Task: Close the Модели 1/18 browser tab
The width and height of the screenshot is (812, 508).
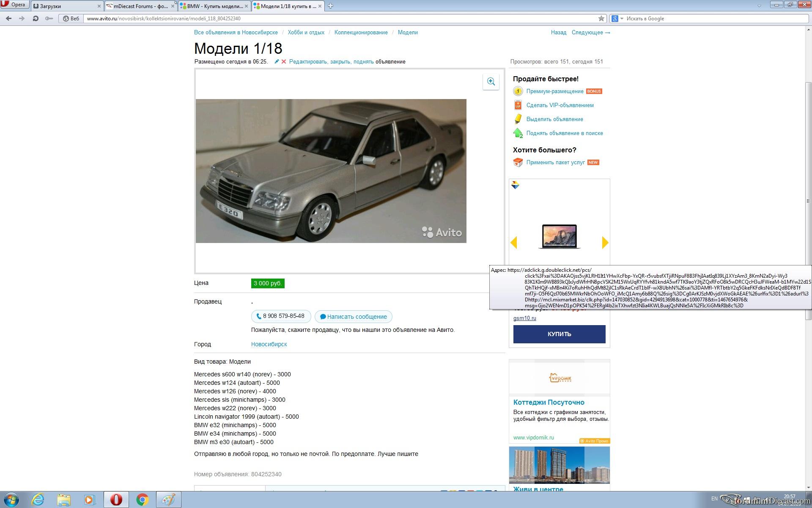Action: [320, 6]
